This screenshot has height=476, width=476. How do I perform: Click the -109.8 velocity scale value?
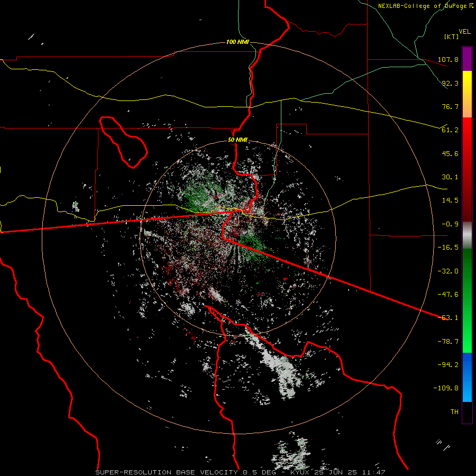446,388
